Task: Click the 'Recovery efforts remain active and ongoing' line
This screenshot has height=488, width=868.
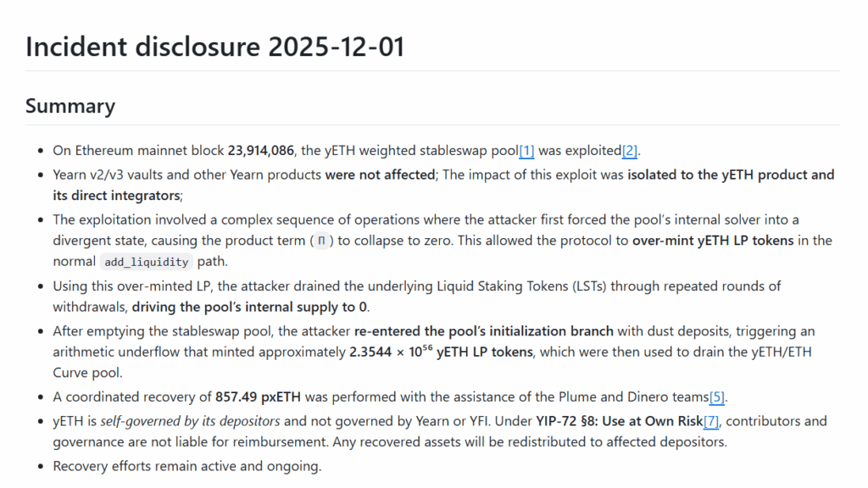Action: pyautogui.click(x=187, y=466)
